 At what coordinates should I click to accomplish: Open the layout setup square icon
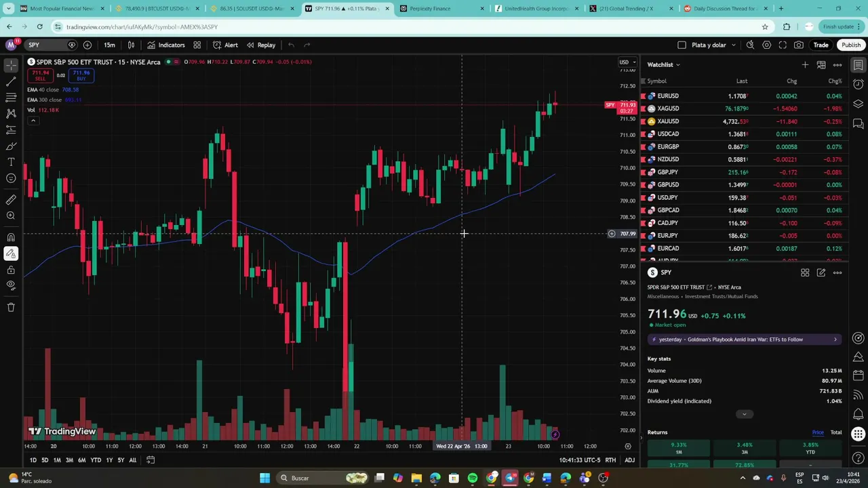(682, 45)
